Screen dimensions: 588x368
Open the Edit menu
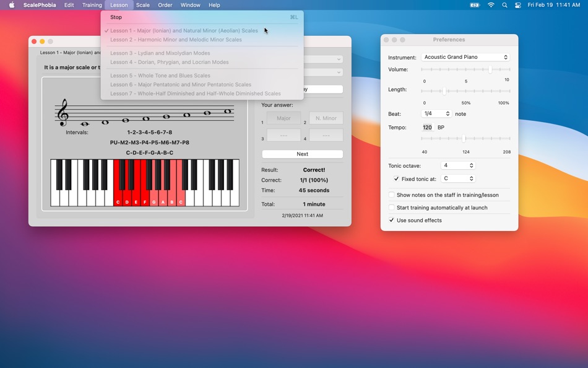coord(69,5)
